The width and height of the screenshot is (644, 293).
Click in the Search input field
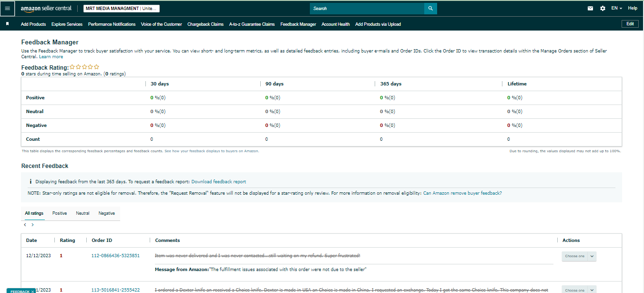click(367, 8)
